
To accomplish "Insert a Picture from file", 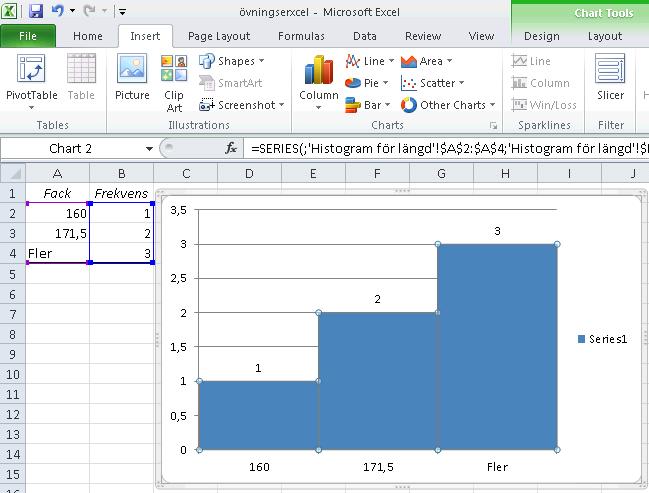I will coord(132,77).
